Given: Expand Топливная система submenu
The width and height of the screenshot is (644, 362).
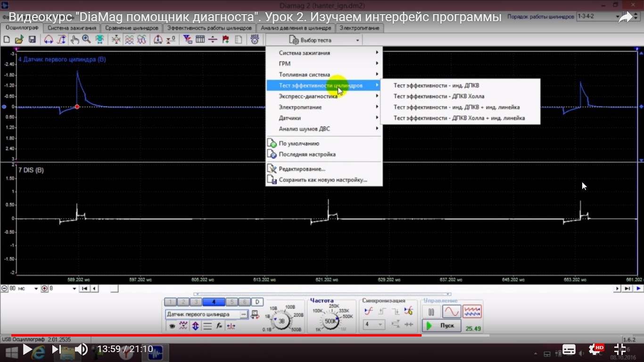Looking at the screenshot, I should tap(324, 74).
